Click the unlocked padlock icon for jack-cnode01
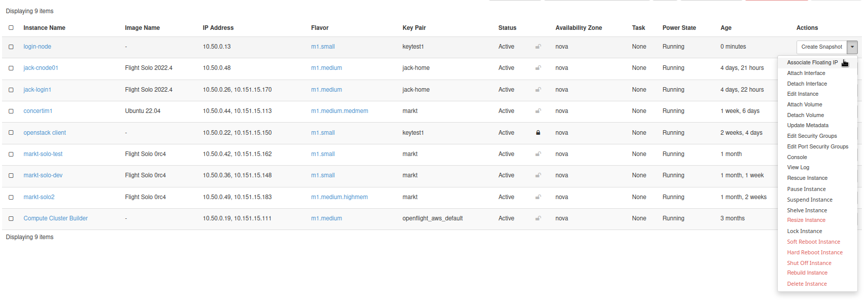 pyautogui.click(x=538, y=68)
